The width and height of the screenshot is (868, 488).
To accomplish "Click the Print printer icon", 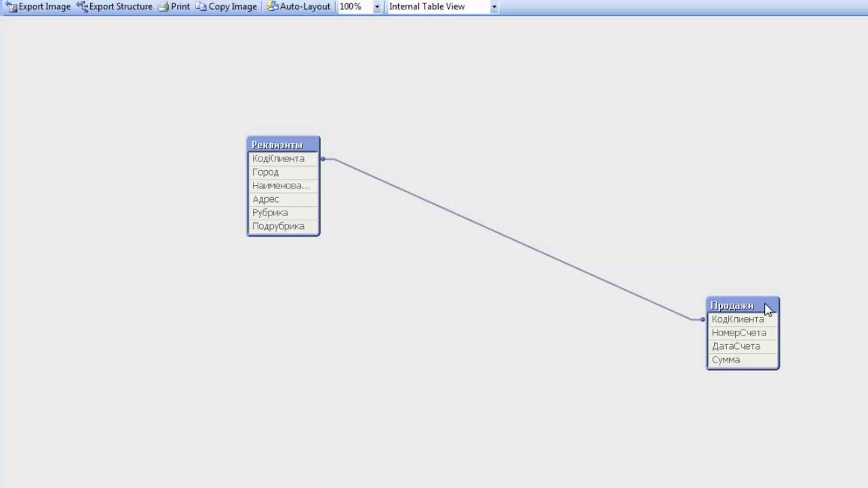I will coord(163,7).
